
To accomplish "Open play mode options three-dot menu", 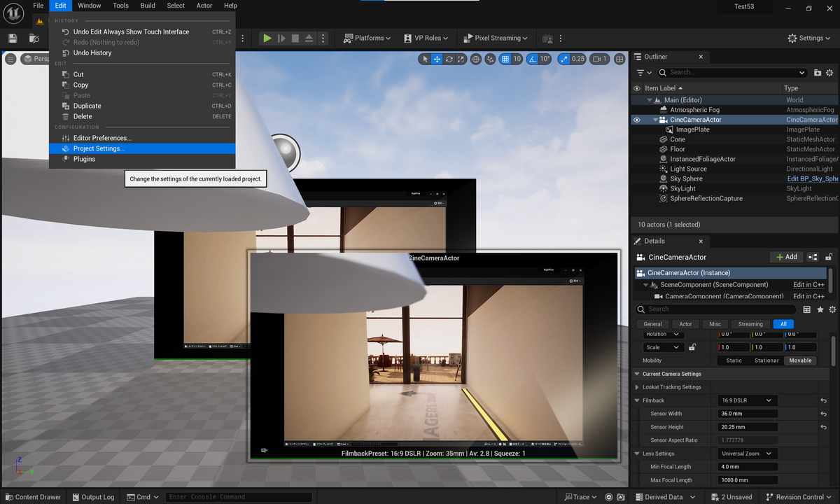I will 324,38.
